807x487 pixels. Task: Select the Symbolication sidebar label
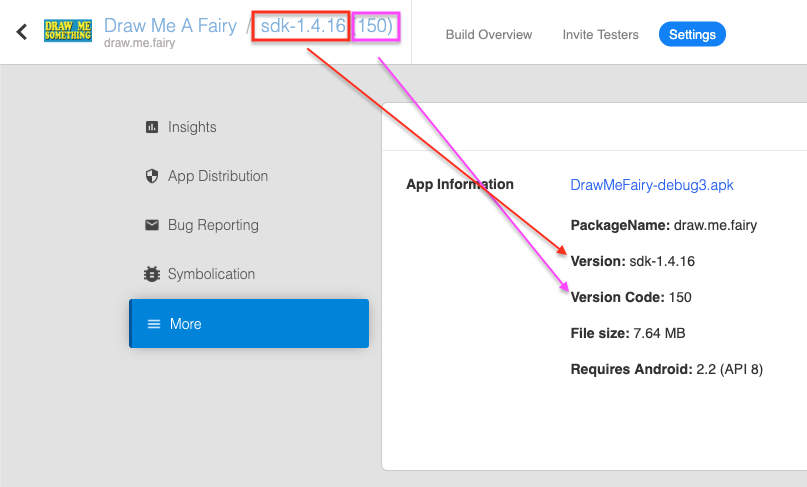(211, 274)
